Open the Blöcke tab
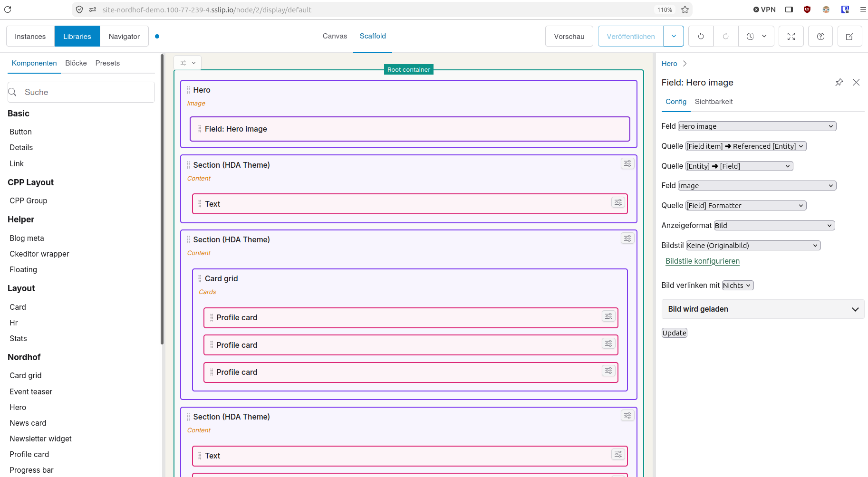868x477 pixels. click(76, 63)
